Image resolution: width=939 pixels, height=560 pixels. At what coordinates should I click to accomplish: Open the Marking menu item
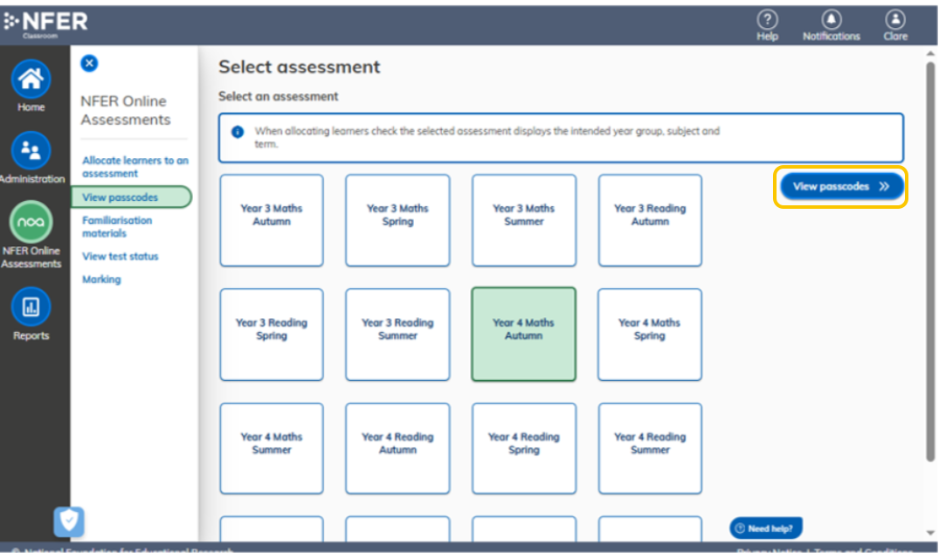coord(101,280)
